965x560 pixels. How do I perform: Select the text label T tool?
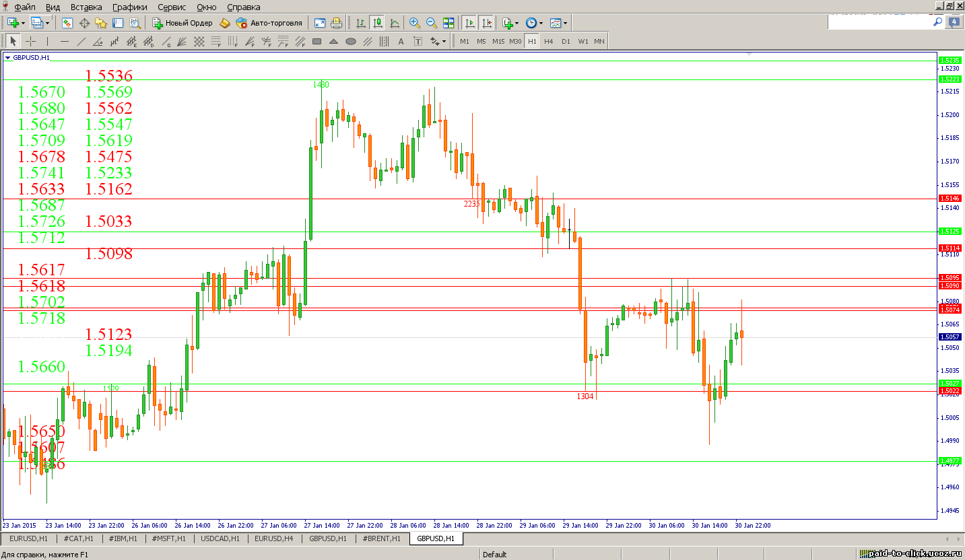tap(418, 42)
